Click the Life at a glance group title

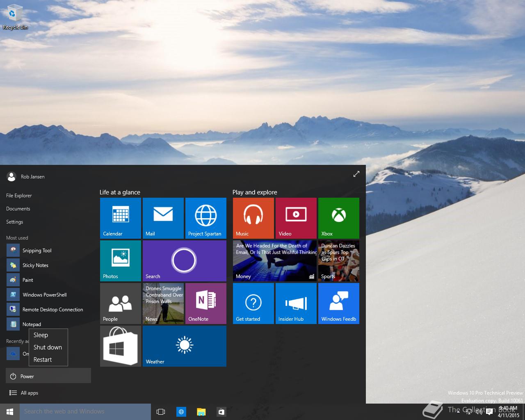(120, 192)
